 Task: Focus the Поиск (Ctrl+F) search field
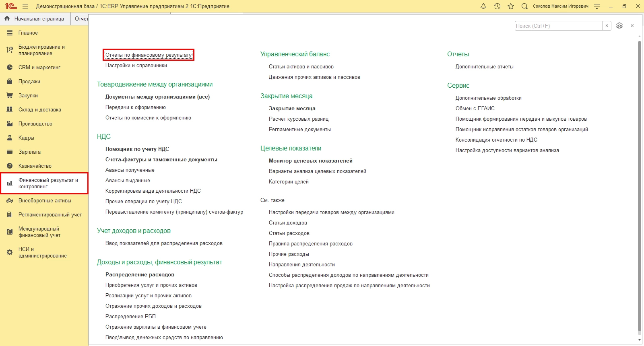tap(559, 26)
